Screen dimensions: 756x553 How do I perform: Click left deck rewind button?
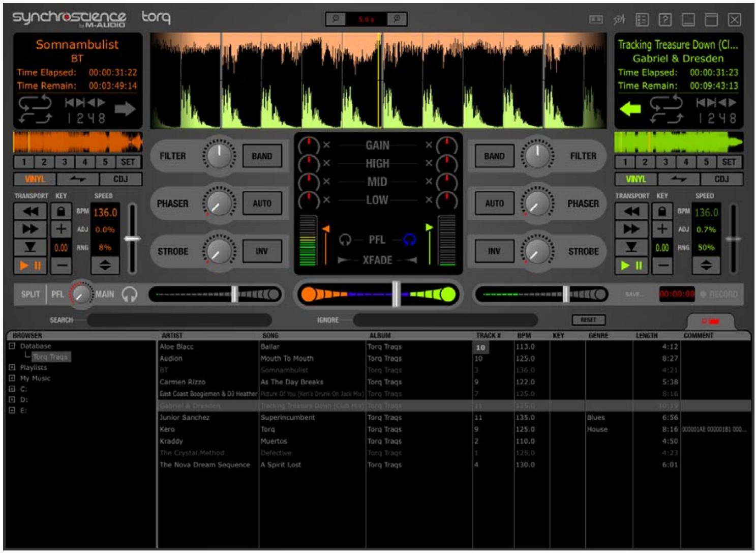(31, 212)
